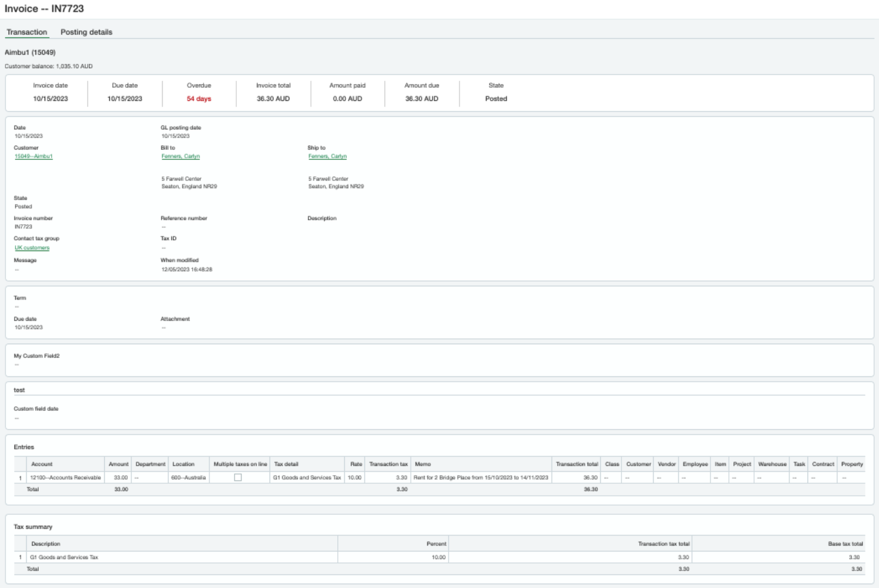The image size is (879, 588).
Task: Select the G1 Goods and Services Tax entry cell
Action: 307,478
